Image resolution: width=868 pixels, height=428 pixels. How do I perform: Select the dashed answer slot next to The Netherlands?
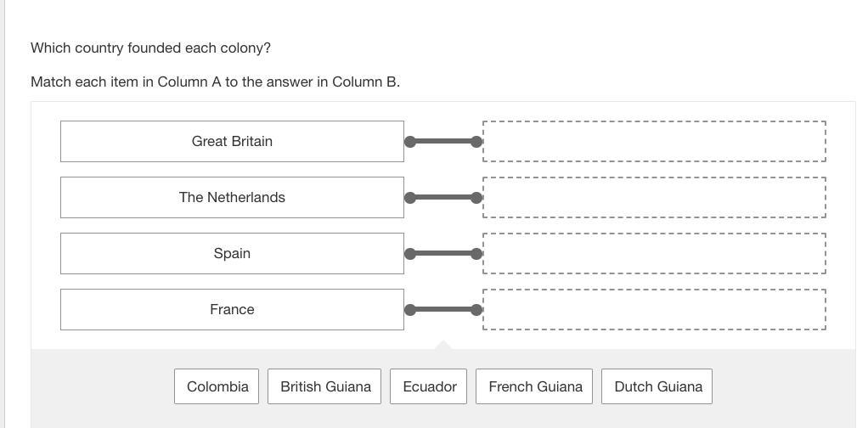pyautogui.click(x=654, y=197)
